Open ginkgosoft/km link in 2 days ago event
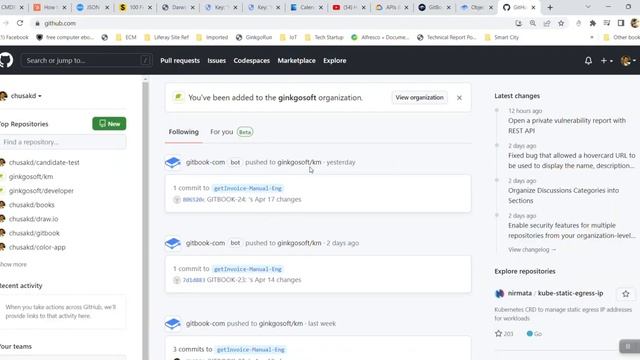640x360 pixels. coord(299,243)
